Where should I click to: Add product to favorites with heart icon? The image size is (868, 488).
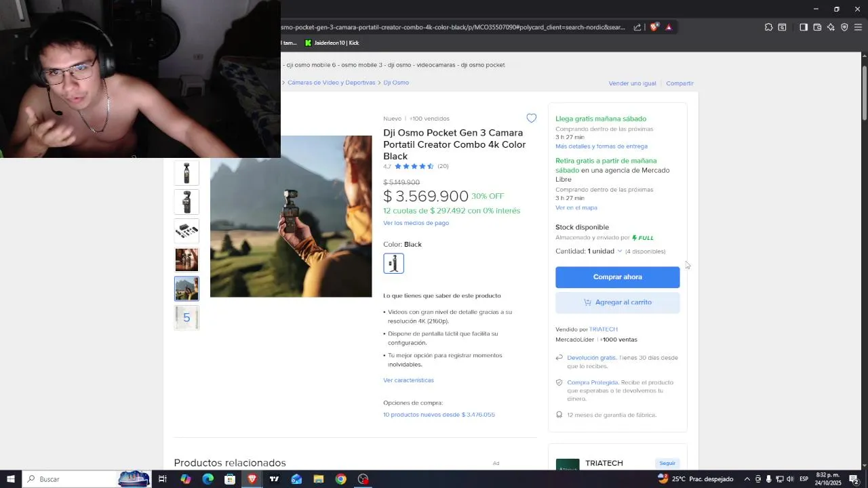[532, 118]
